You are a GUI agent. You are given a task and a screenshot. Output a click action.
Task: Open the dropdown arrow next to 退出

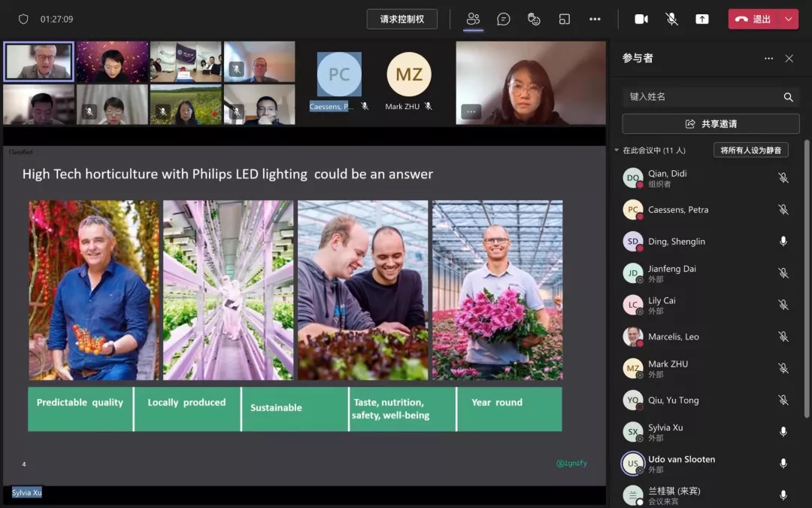click(789, 19)
